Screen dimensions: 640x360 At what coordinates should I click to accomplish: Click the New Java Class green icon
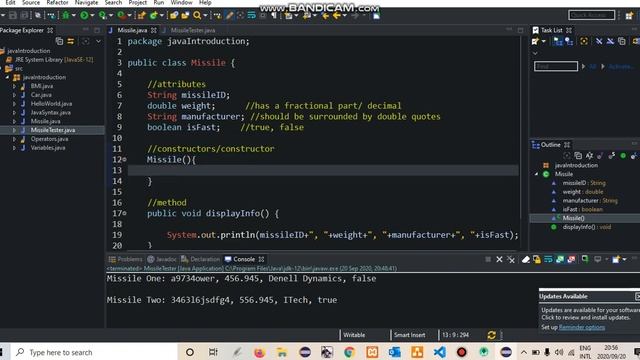tap(153, 16)
